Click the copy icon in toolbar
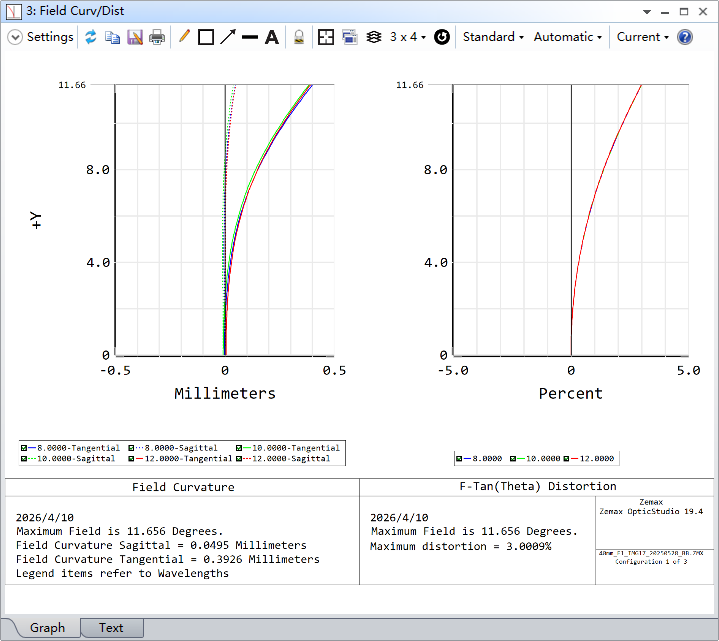Image resolution: width=719 pixels, height=641 pixels. (113, 37)
